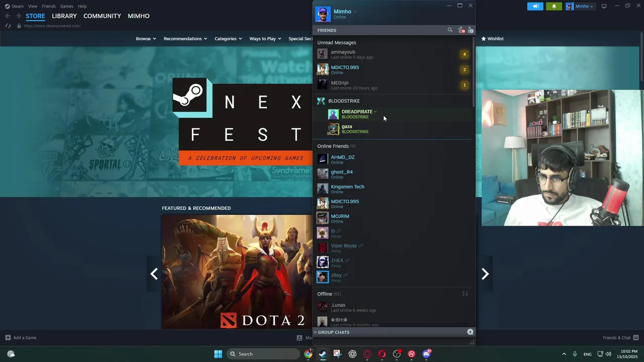Select friend ghost_R4
Image resolution: width=644 pixels, height=362 pixels.
coord(392,174)
